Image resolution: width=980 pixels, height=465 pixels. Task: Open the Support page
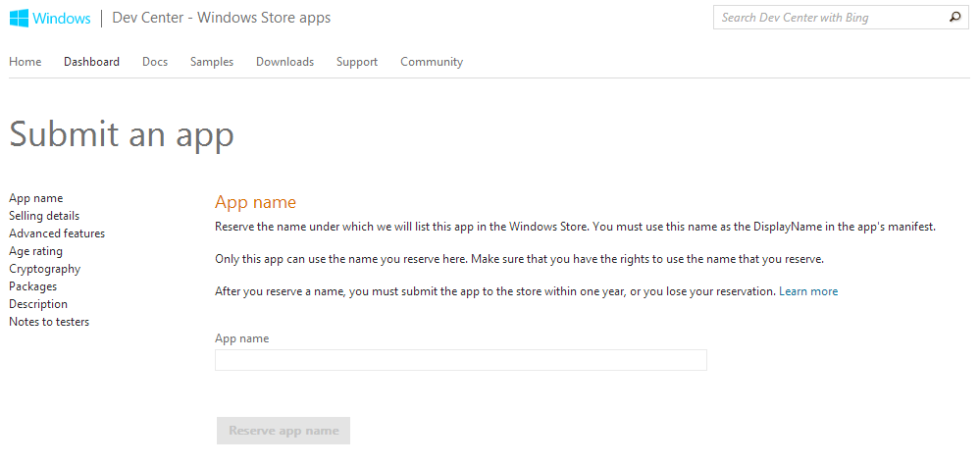tap(357, 62)
